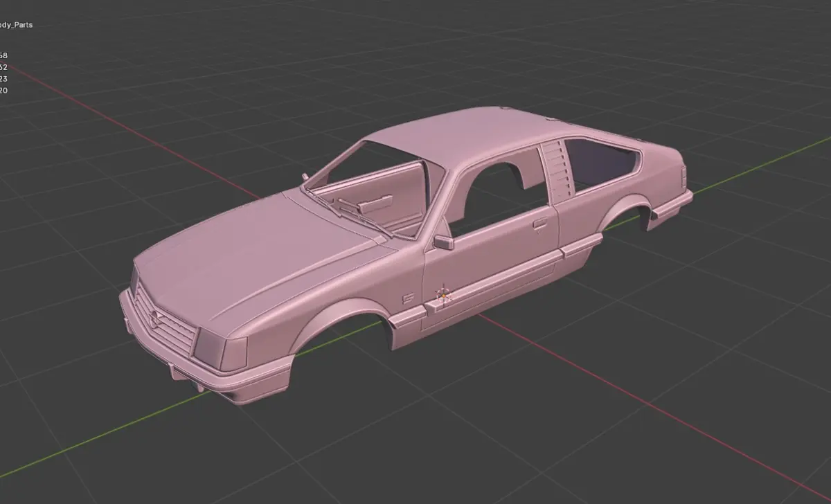Viewport: 831px width, 504px height.
Task: Click the side mirror on the driver door
Action: pyautogui.click(x=443, y=242)
